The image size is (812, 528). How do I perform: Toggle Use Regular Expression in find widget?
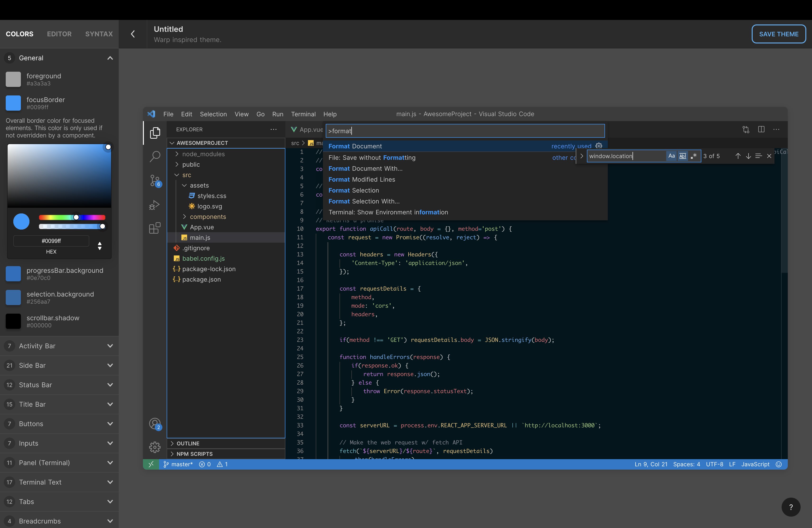[694, 156]
